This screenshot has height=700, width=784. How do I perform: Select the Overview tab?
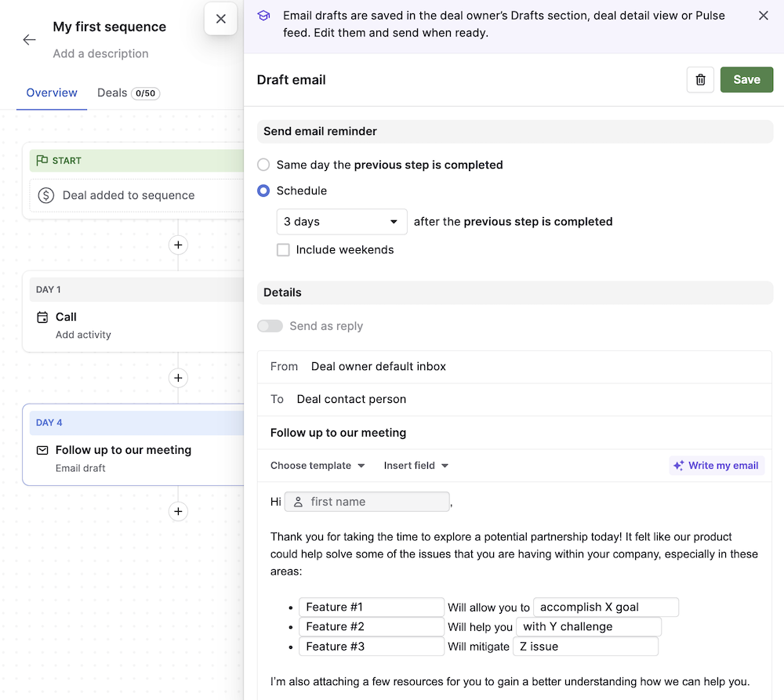pos(51,92)
